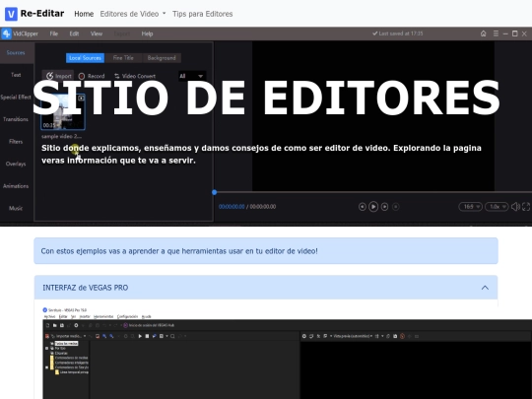The width and height of the screenshot is (532, 399).
Task: Select Contenedores inteligentes tree item
Action: click(72, 363)
